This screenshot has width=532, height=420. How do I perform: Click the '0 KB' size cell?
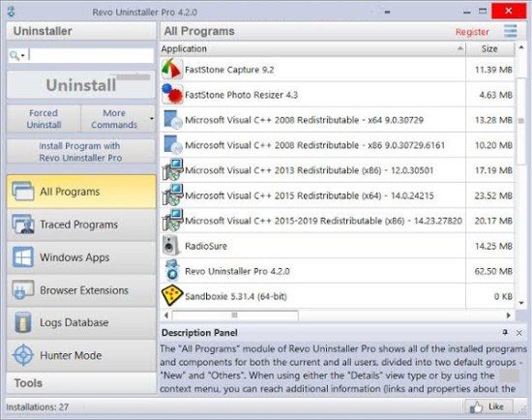pyautogui.click(x=503, y=296)
